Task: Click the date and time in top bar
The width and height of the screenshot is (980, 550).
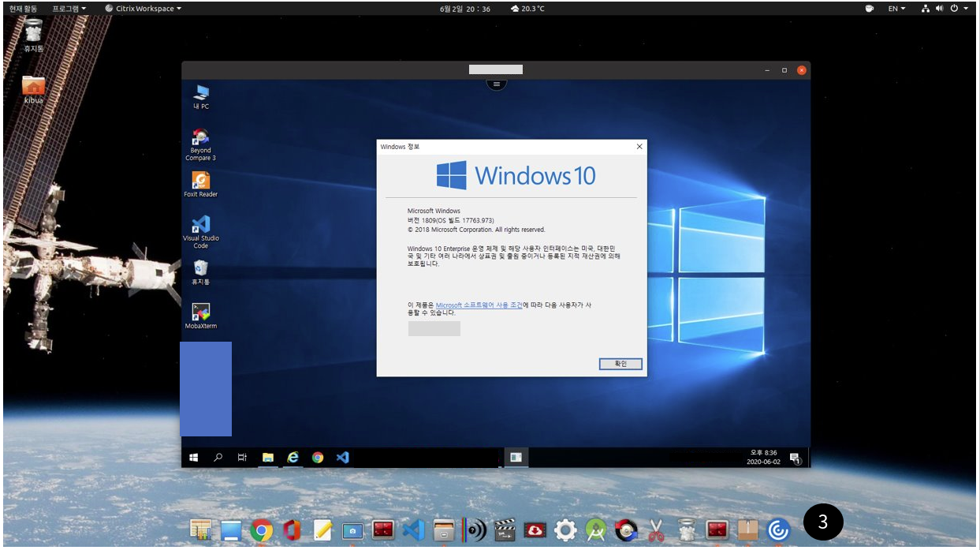Action: 465,9
